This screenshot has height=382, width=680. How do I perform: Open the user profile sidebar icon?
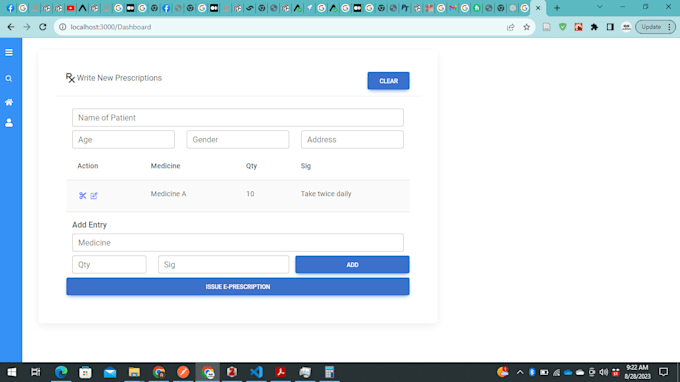[x=9, y=123]
